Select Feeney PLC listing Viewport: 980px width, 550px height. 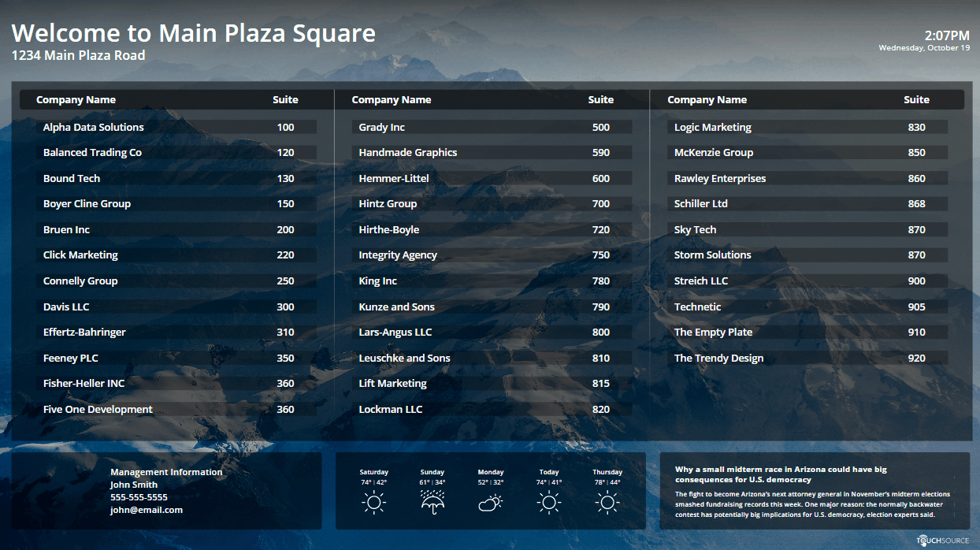(176, 358)
